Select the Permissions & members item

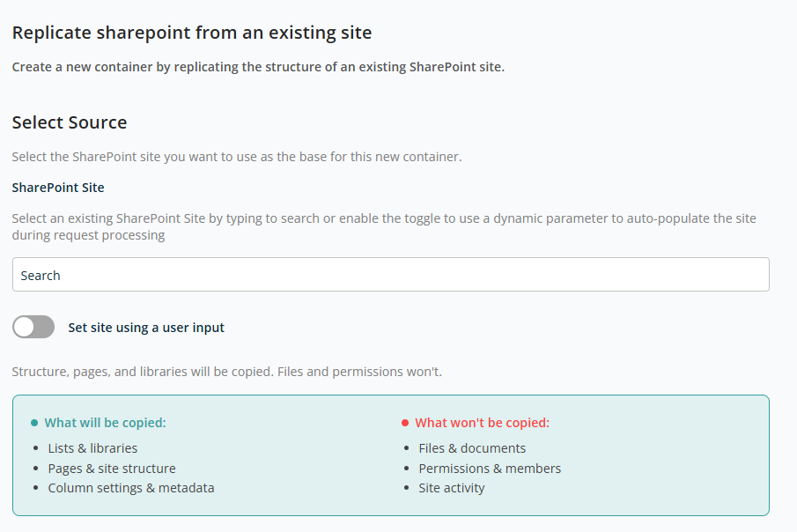tap(490, 469)
